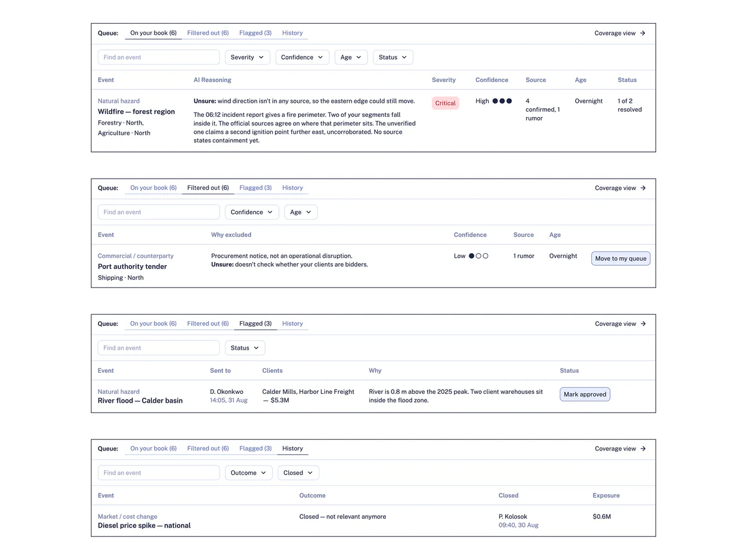Focus the Find an event field in the Port authority tender panel
Viewport: 747px width, 560px height.
(x=159, y=212)
